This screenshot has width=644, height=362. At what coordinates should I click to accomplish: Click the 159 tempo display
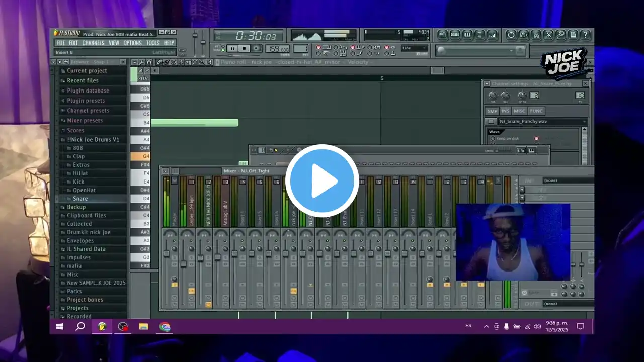pyautogui.click(x=278, y=49)
